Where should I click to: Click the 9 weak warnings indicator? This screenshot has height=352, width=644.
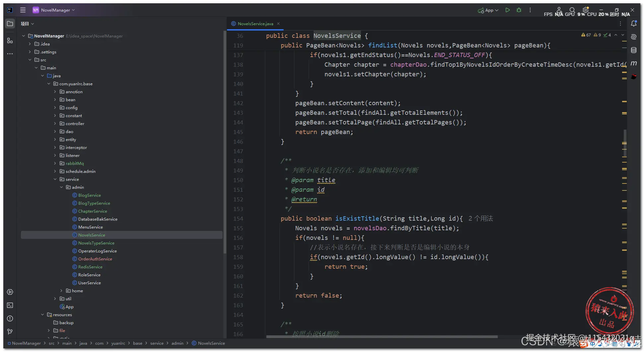pyautogui.click(x=597, y=35)
